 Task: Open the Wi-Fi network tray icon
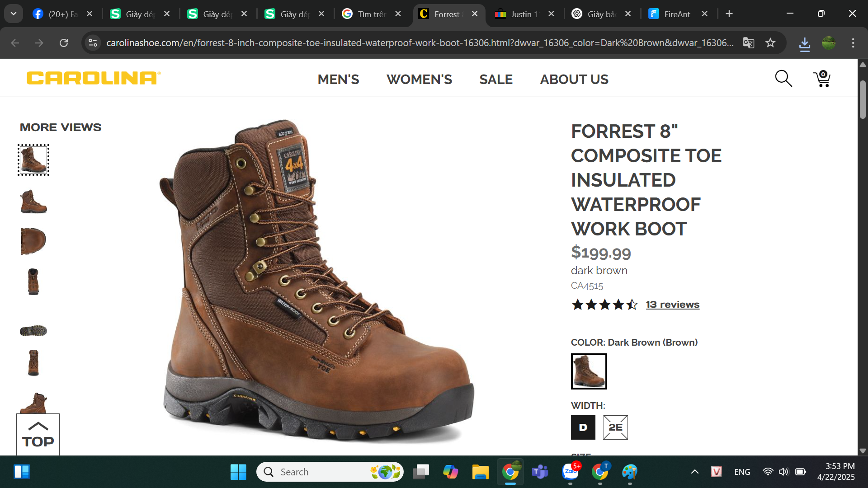tap(768, 472)
